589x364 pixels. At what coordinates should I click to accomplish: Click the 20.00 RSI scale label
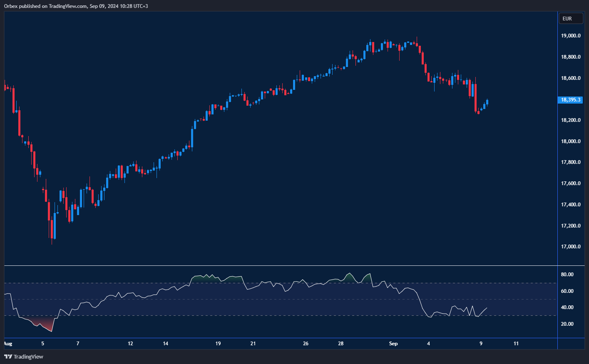tap(567, 324)
